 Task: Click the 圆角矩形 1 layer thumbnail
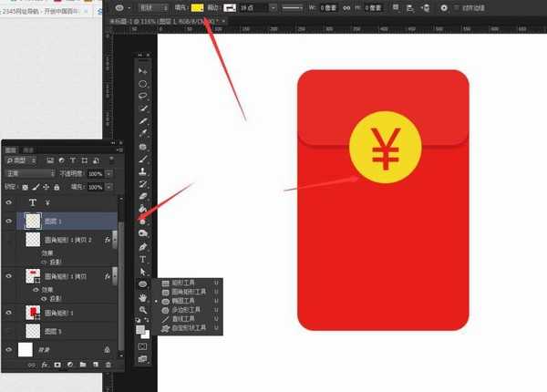[33, 313]
